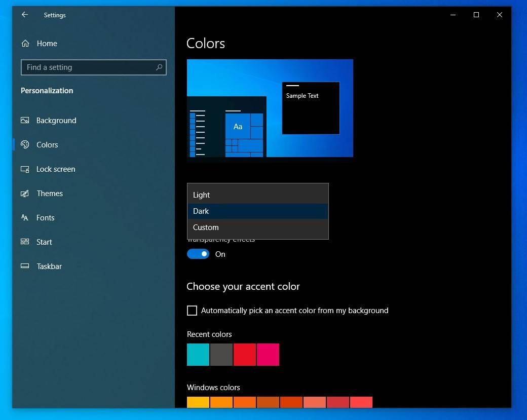Click the back arrow in Settings
This screenshot has width=527, height=420.
24,15
